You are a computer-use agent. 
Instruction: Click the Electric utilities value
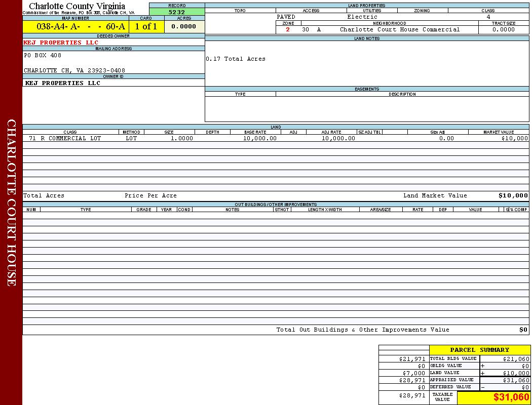(362, 17)
